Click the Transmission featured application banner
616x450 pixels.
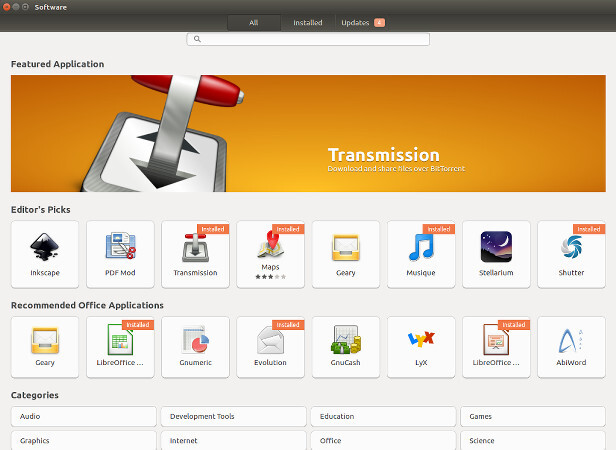[x=308, y=134]
